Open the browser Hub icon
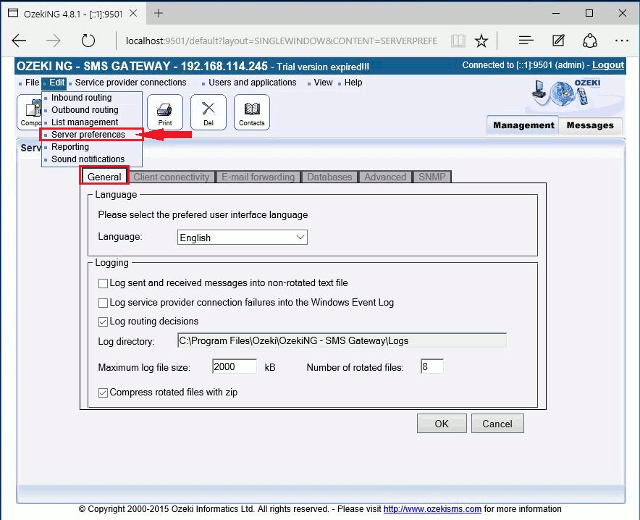This screenshot has width=640, height=520. [x=526, y=40]
